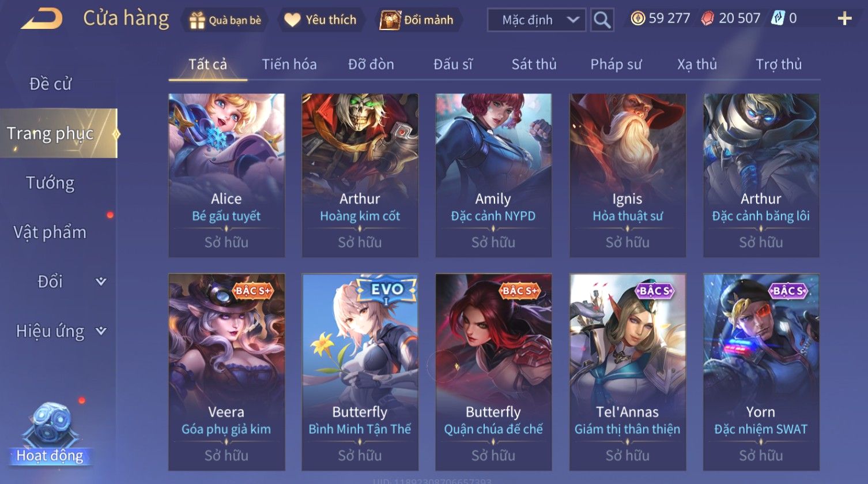Open the Yêu thích favorites button
The image size is (868, 484).
(320, 20)
